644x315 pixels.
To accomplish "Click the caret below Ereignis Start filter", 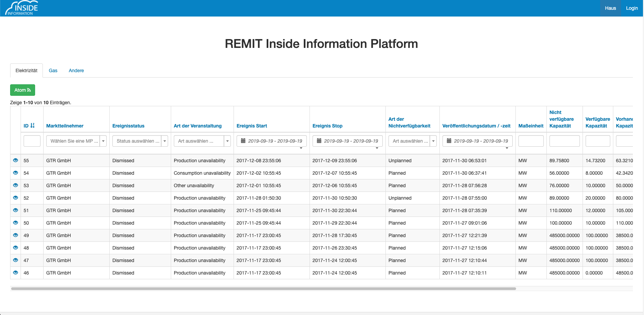I will point(301,148).
